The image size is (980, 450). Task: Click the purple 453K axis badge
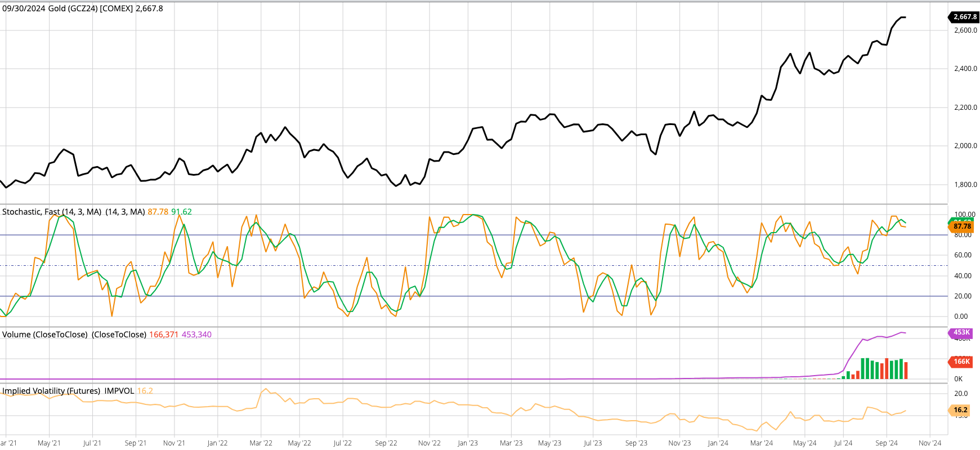(961, 332)
